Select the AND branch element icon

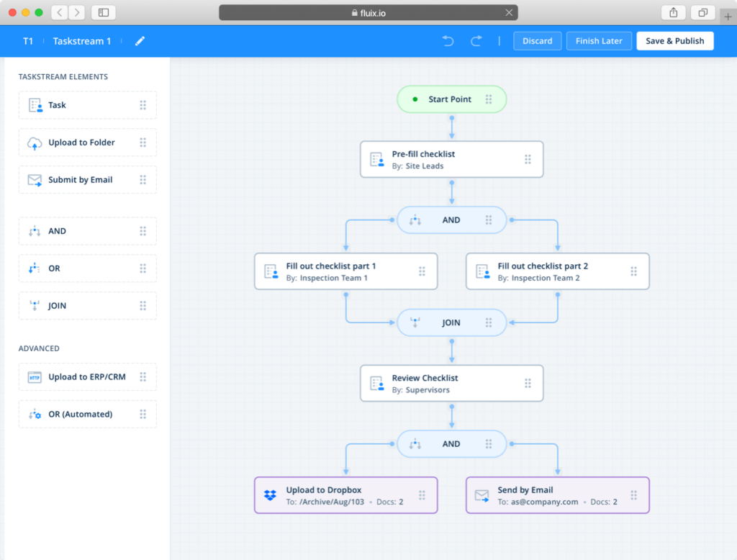[35, 230]
